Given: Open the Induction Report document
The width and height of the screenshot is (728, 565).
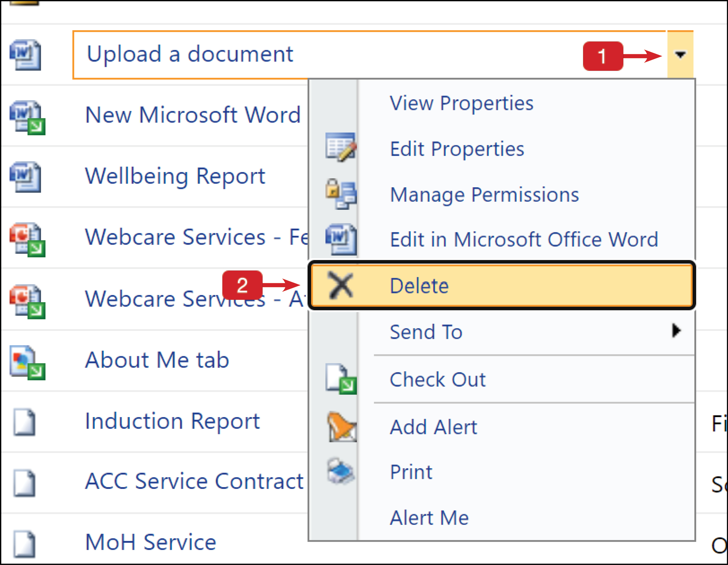Looking at the screenshot, I should click(172, 421).
